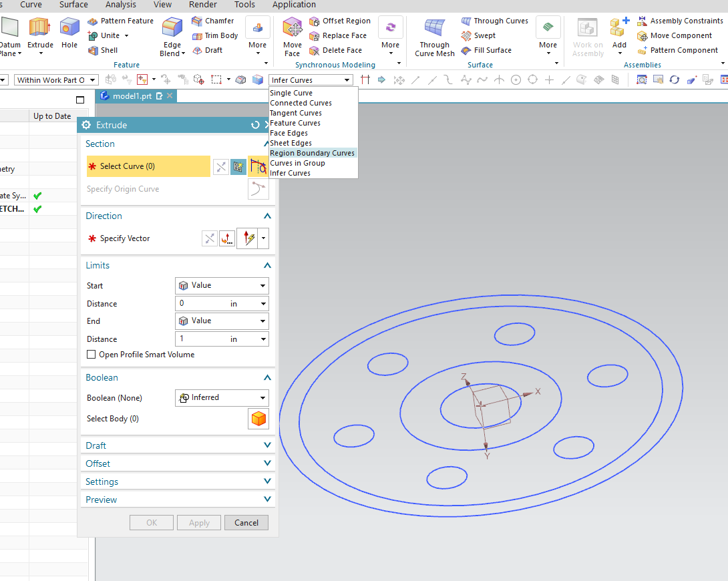
Task: Collapse the Direction section
Action: pos(267,216)
